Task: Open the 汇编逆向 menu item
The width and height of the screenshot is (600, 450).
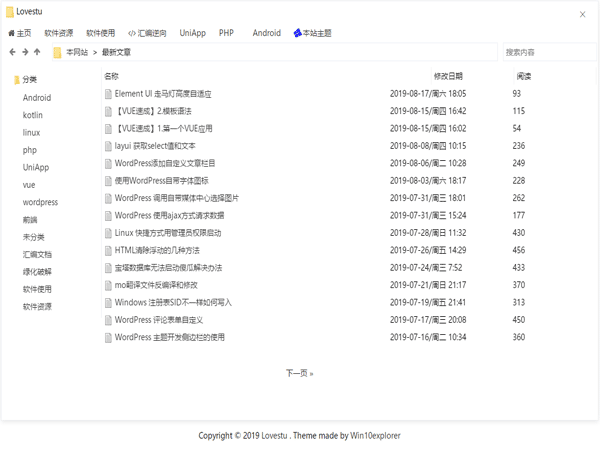Action: pos(149,33)
